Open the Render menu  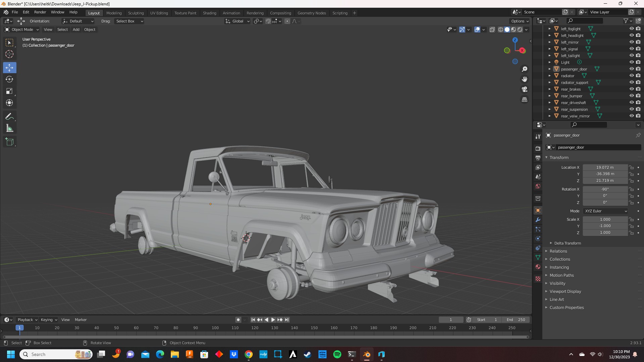[x=40, y=12]
